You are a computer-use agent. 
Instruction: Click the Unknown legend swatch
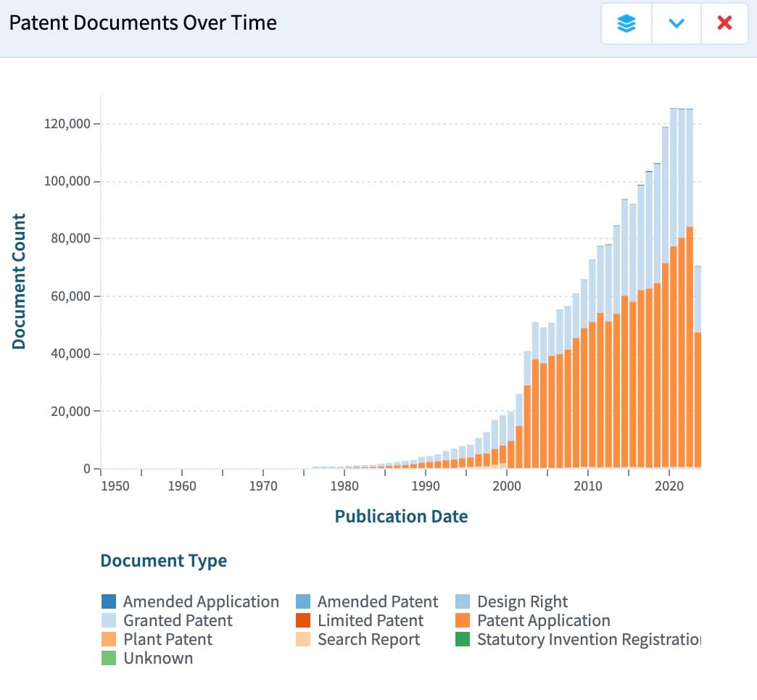[x=109, y=658]
